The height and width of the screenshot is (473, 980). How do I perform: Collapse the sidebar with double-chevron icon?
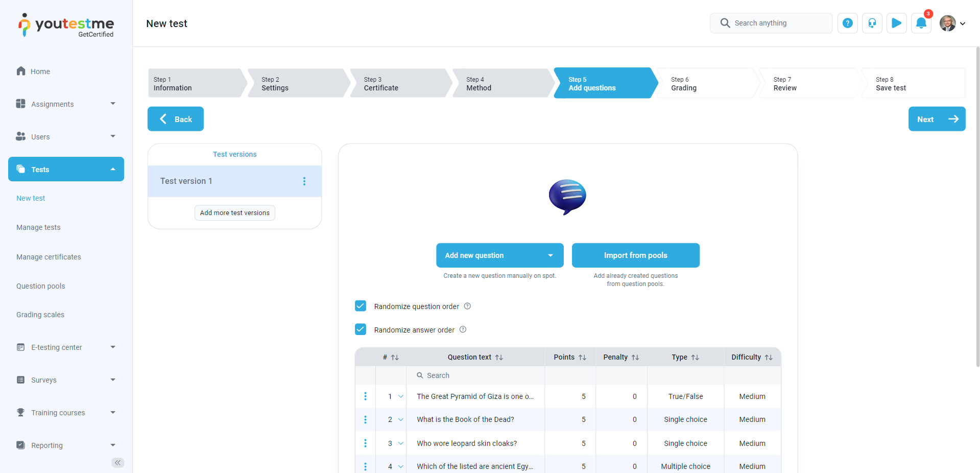point(117,462)
